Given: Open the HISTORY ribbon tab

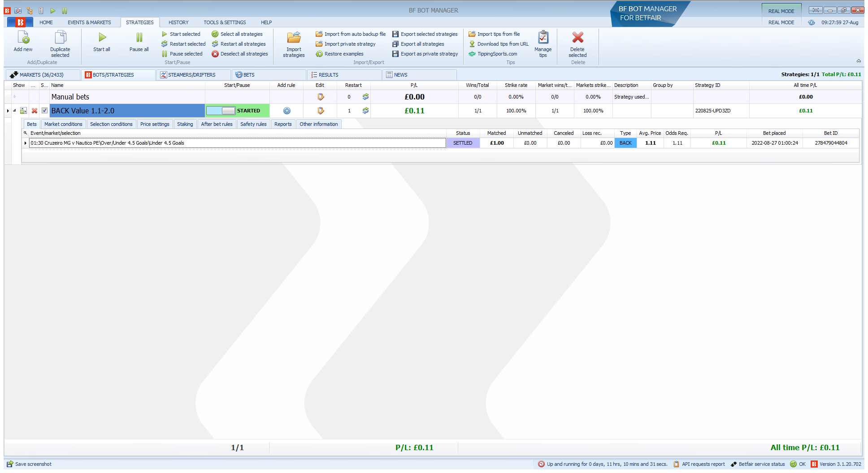Looking at the screenshot, I should (x=178, y=22).
